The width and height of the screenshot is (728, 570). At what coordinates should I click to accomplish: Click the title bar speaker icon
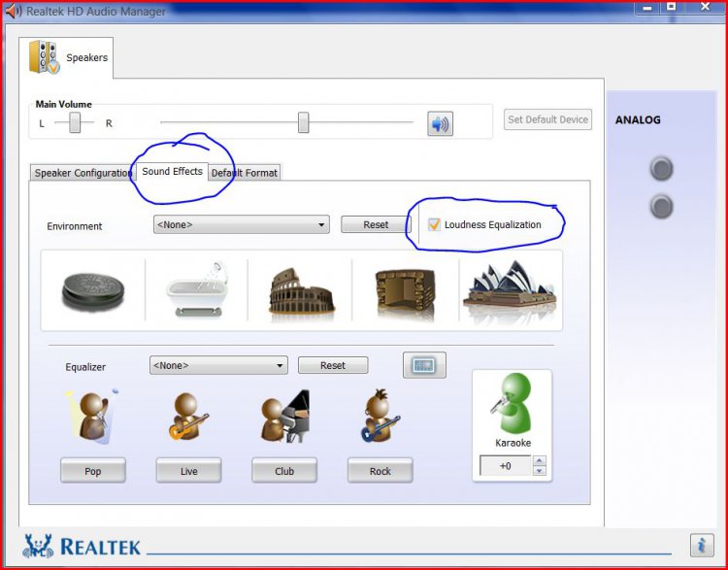click(x=13, y=11)
